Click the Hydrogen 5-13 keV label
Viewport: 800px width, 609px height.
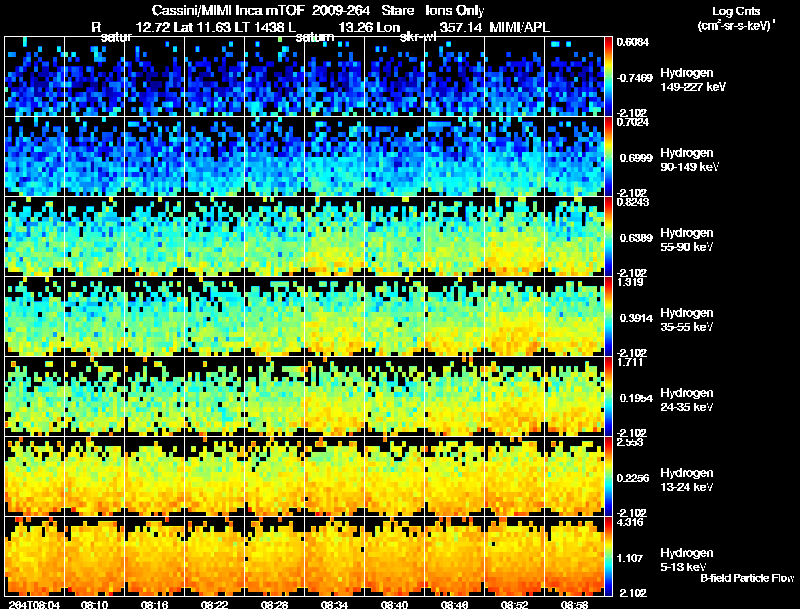(x=686, y=560)
